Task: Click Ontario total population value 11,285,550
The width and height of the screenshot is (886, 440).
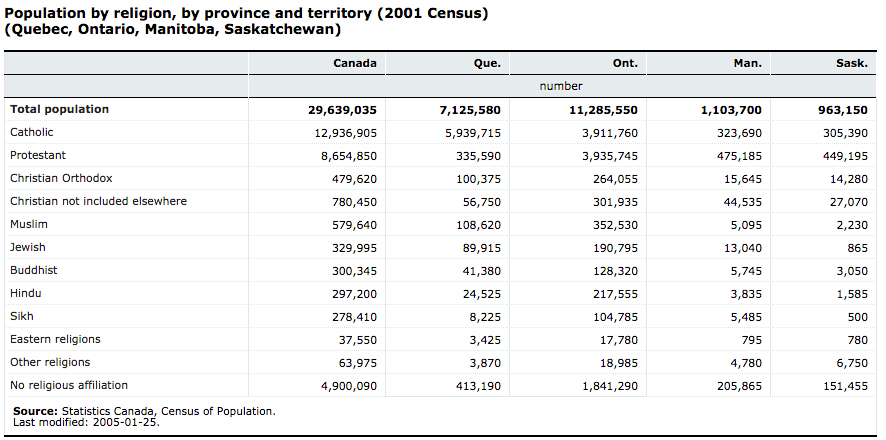Action: [603, 110]
